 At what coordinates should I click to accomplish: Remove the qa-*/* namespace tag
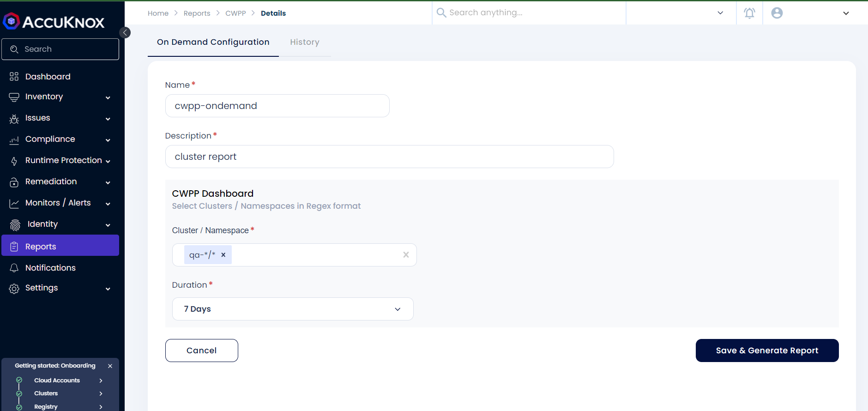[223, 255]
